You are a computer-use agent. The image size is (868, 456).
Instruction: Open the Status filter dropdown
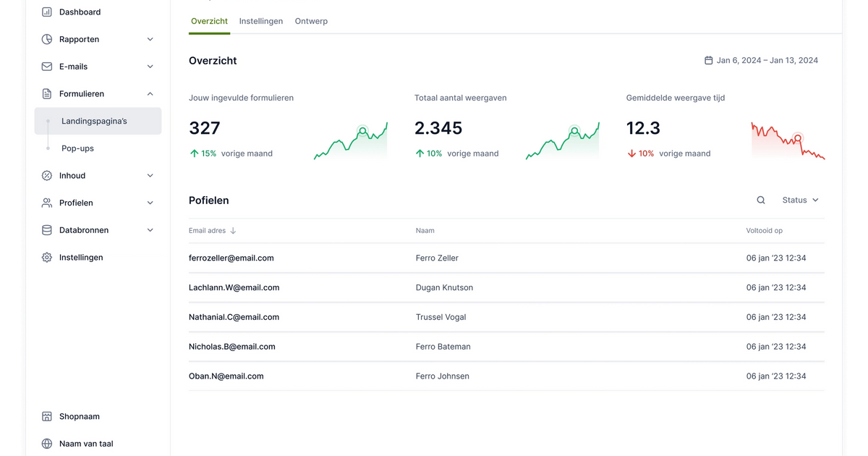point(801,200)
